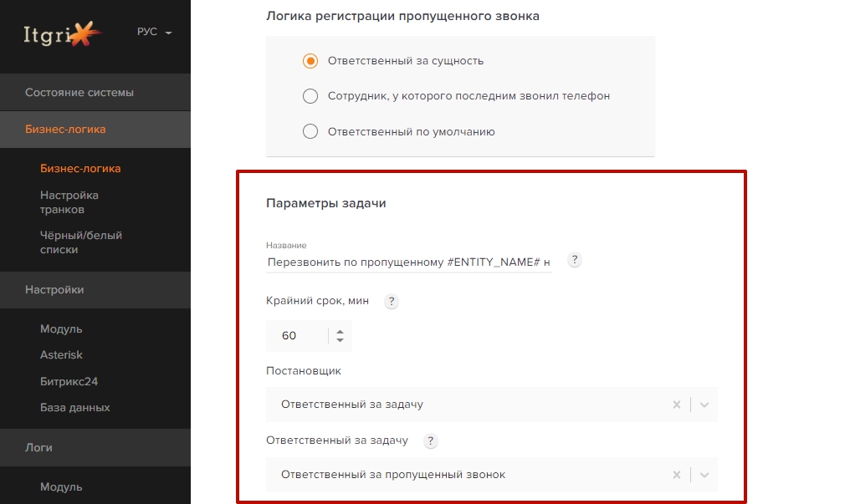Open help icon near Ответственный за задачу
The image size is (845, 504).
(x=431, y=441)
